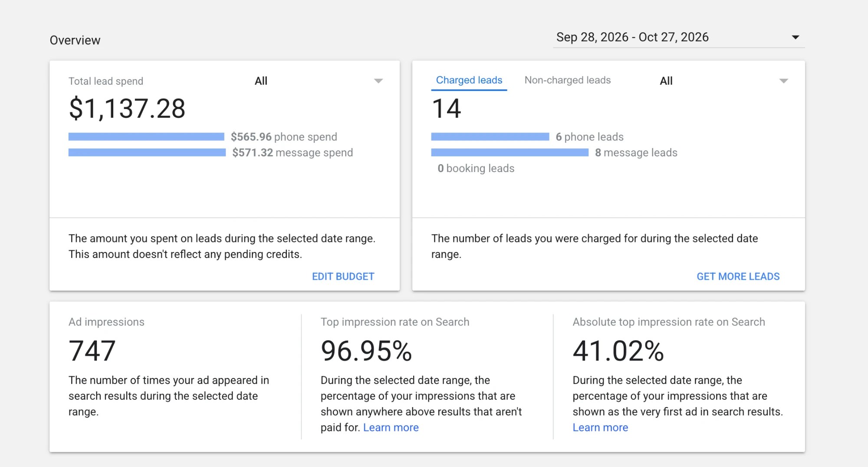The width and height of the screenshot is (868, 467).
Task: Click the "96.95%" top impression rate
Action: [x=366, y=351]
